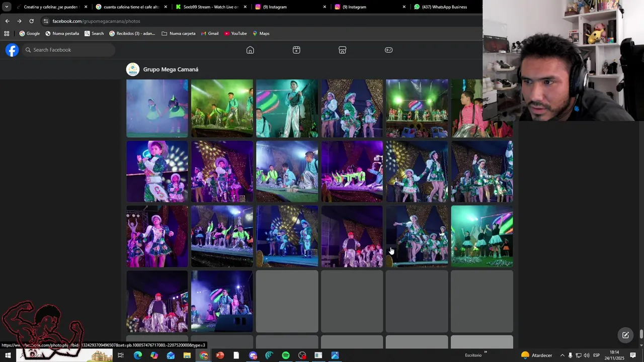Click the new message pencil icon
Screen dimensions: 644x362
point(625,335)
